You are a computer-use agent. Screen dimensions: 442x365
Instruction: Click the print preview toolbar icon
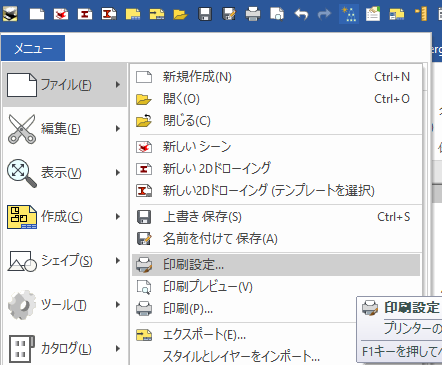click(x=277, y=14)
